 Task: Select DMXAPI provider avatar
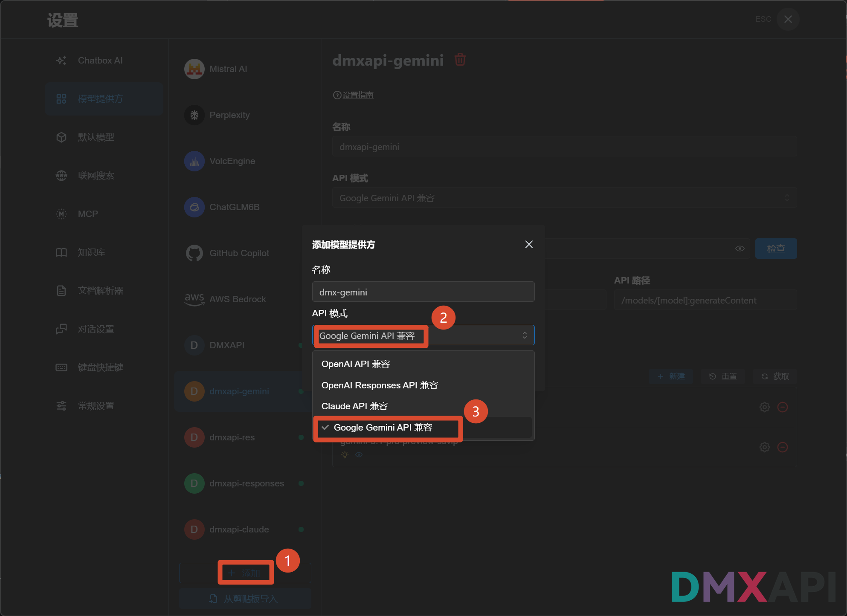click(194, 345)
